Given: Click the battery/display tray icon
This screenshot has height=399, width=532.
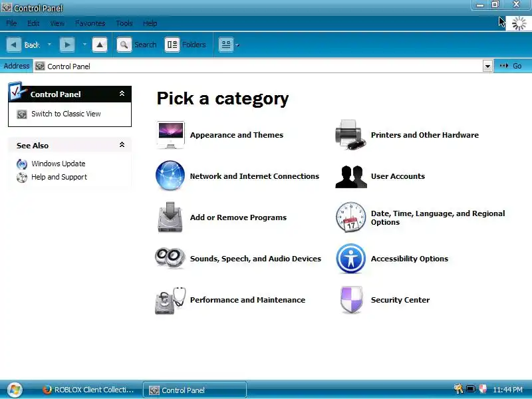Looking at the screenshot, I should 471,389.
